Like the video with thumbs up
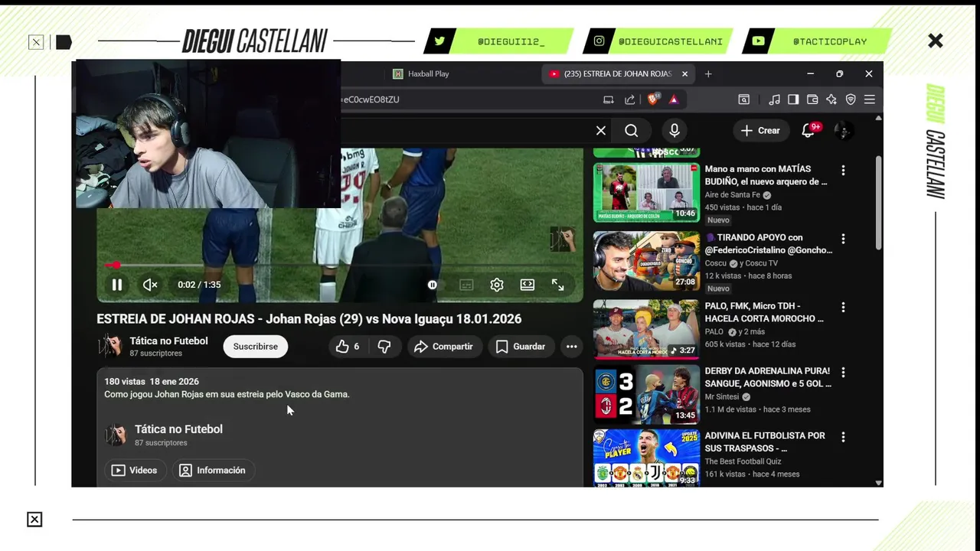 [348, 347]
